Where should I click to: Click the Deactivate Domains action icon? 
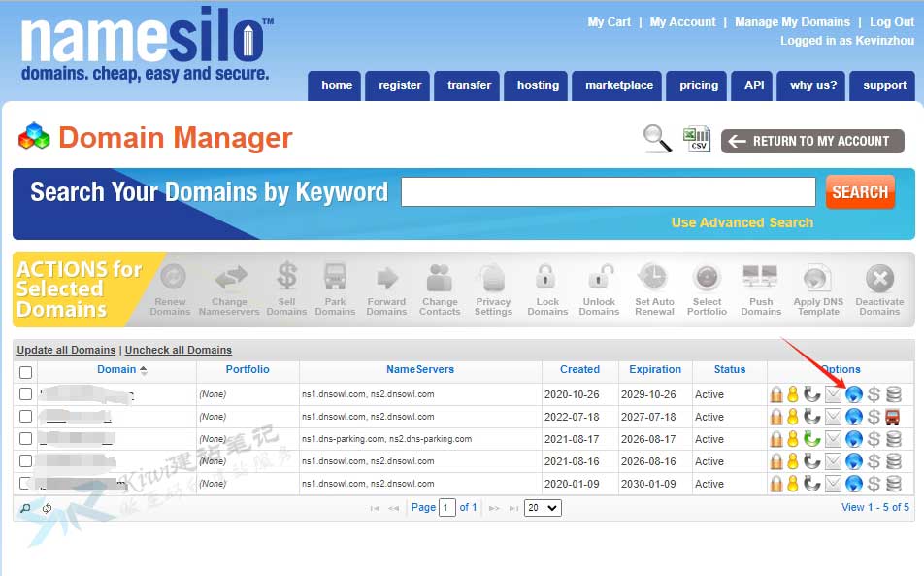[x=879, y=278]
